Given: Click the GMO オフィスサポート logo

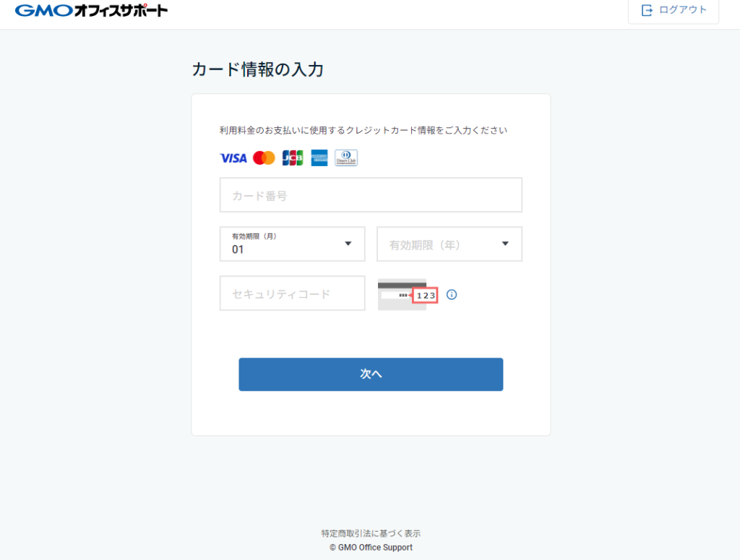Looking at the screenshot, I should click(91, 11).
